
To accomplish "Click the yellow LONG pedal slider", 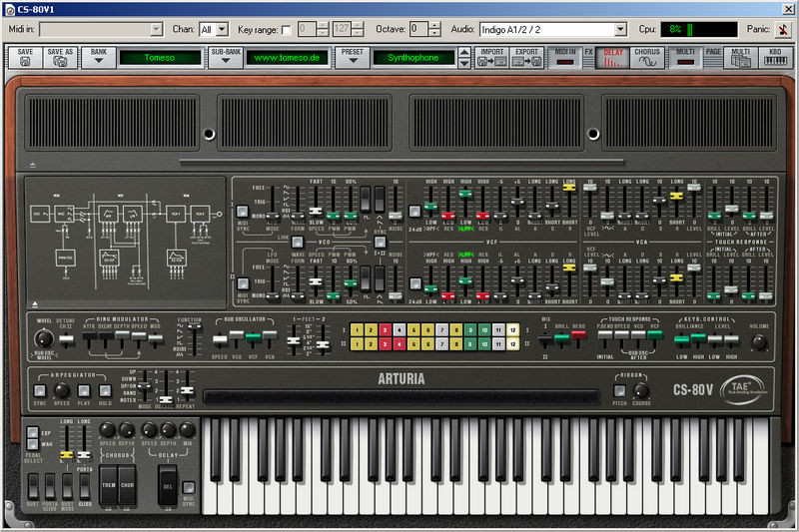I will 66,454.
